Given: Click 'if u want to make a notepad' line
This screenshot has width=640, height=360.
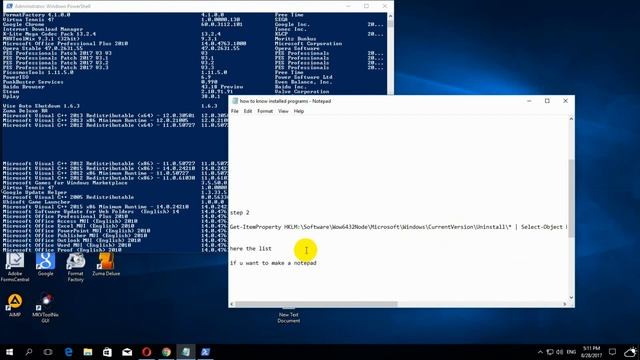Looking at the screenshot, I should [x=273, y=263].
